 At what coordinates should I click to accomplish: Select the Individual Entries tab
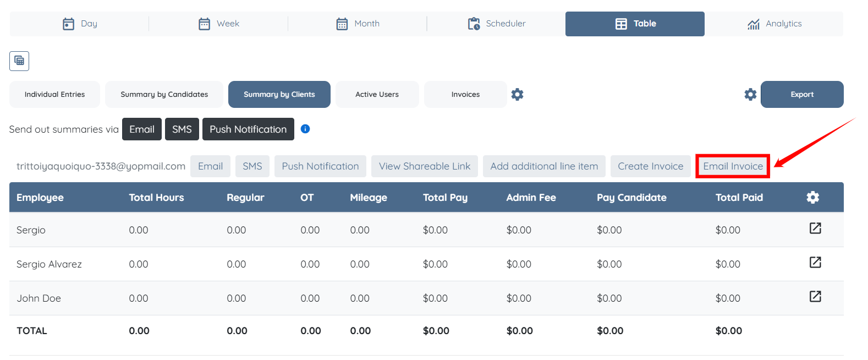coord(54,94)
